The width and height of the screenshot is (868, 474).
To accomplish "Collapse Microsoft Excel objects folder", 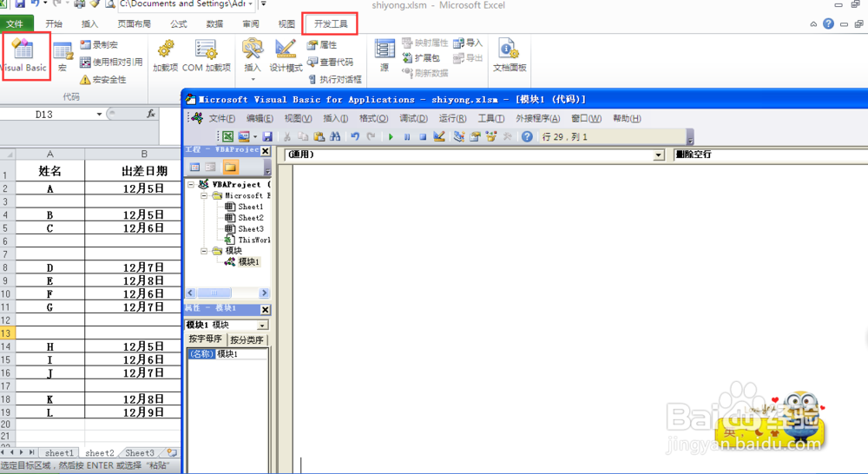I will coord(204,195).
